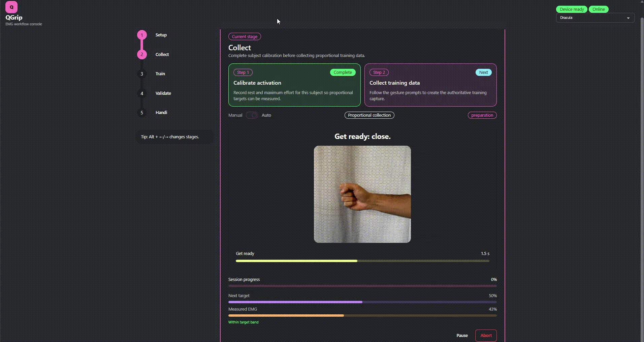The height and width of the screenshot is (342, 644).
Task: Go to the Setup stage
Action: click(161, 35)
